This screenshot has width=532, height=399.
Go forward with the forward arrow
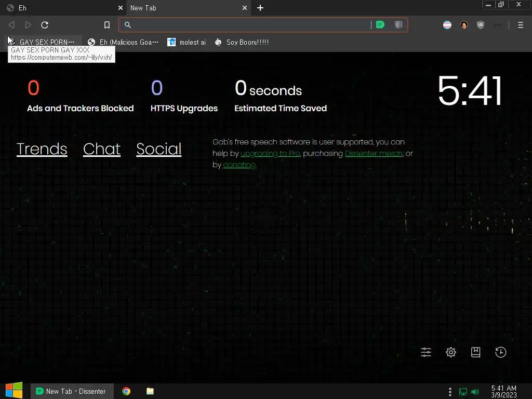point(28,25)
